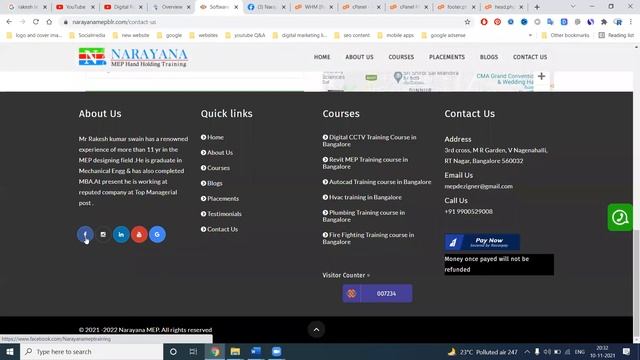Open Revit MEP Training course link
Image resolution: width=640 pixels, height=360 pixels.
tap(365, 163)
